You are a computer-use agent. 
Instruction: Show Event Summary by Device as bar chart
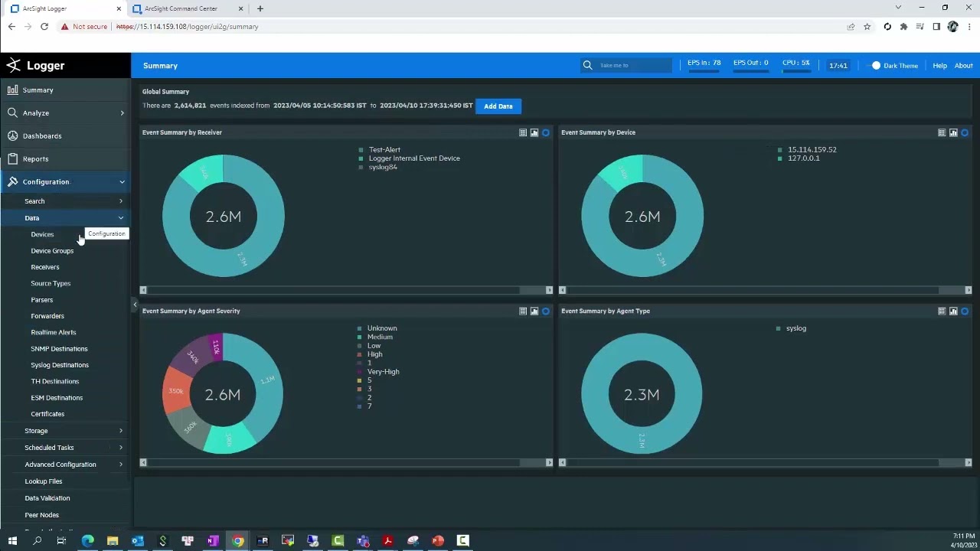coord(953,132)
